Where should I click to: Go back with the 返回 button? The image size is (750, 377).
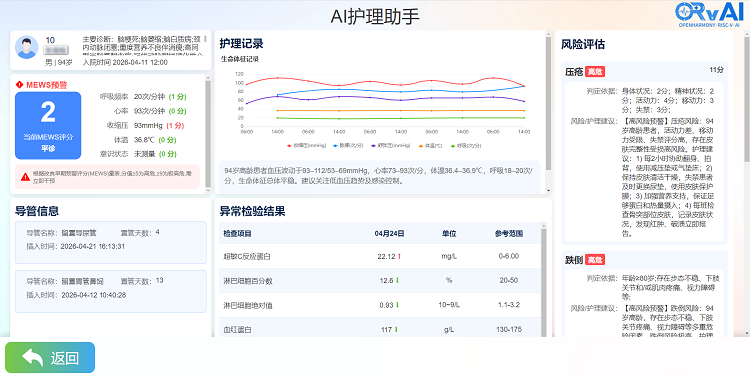(50, 357)
